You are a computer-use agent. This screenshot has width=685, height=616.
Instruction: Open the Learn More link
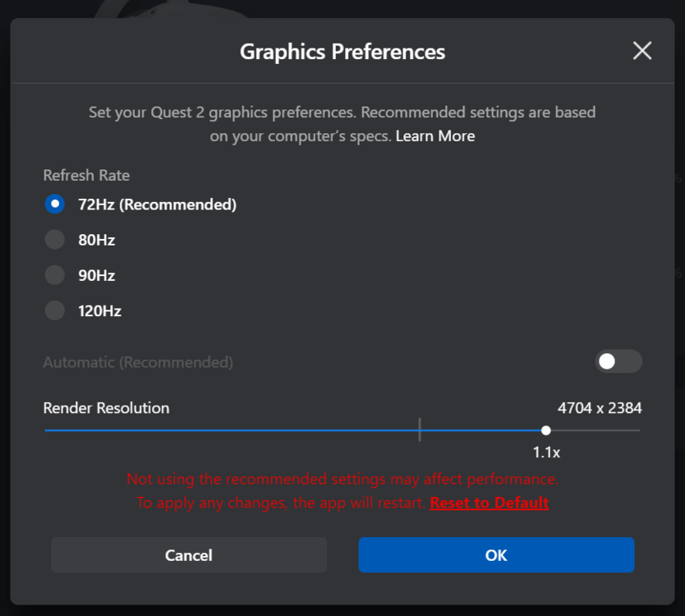435,136
